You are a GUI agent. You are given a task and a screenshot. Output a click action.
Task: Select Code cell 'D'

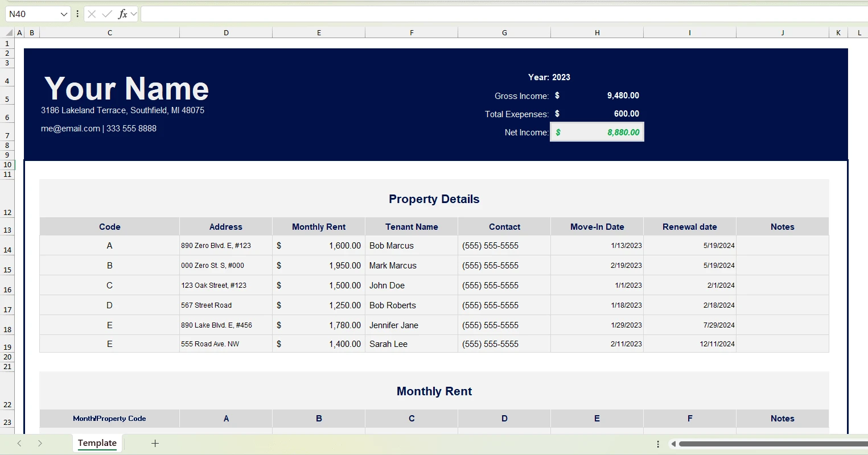pyautogui.click(x=110, y=305)
